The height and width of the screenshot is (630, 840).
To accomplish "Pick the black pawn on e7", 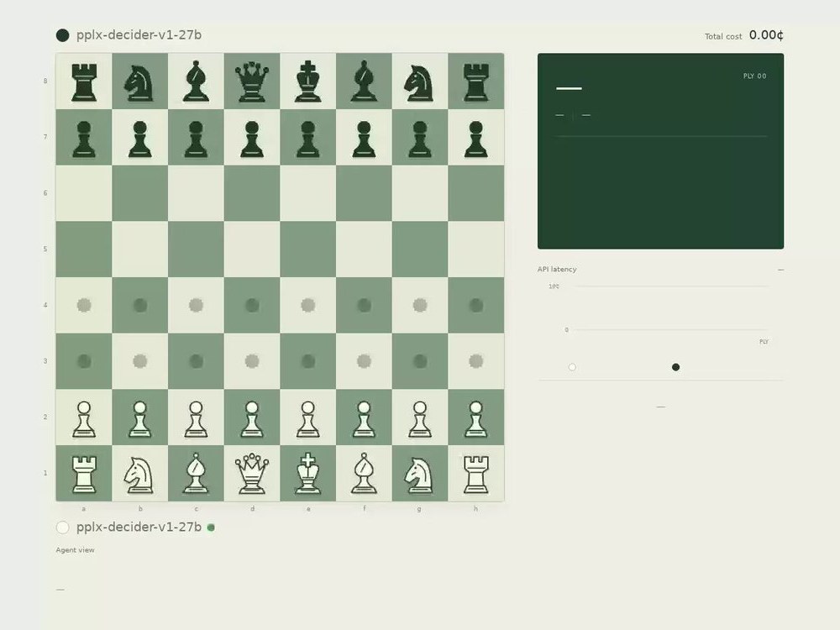I will tap(308, 139).
